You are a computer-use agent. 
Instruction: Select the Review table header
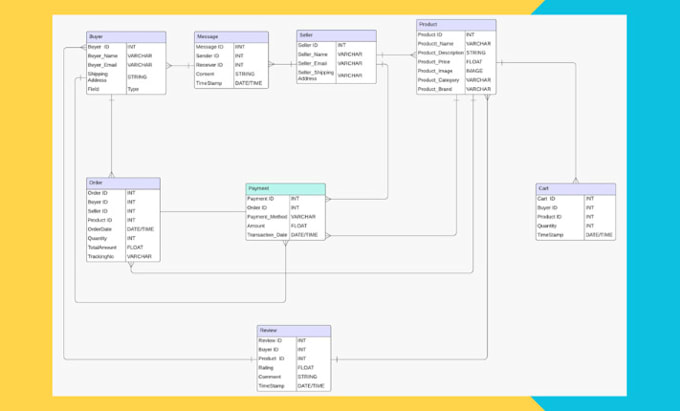[x=294, y=331]
